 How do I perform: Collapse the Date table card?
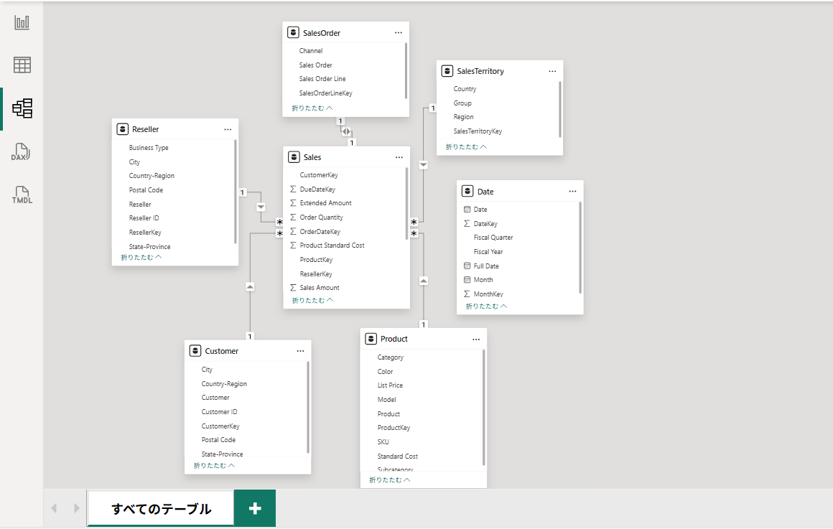pyautogui.click(x=486, y=306)
